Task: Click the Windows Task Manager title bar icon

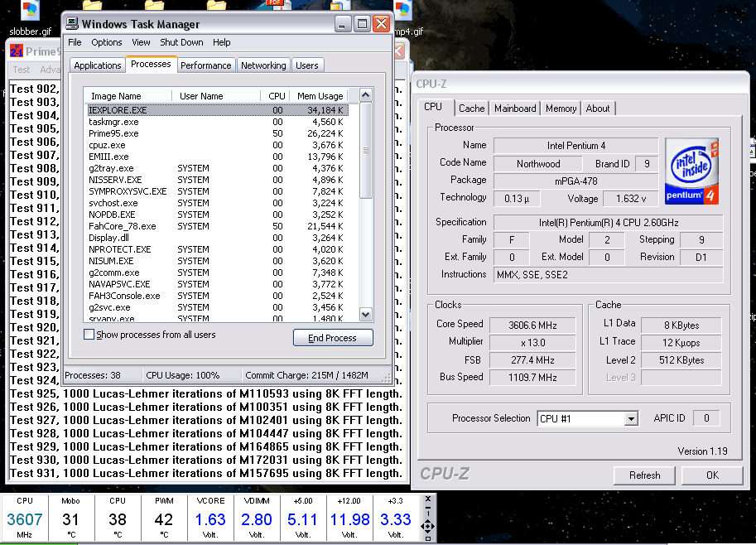Action: 72,24
